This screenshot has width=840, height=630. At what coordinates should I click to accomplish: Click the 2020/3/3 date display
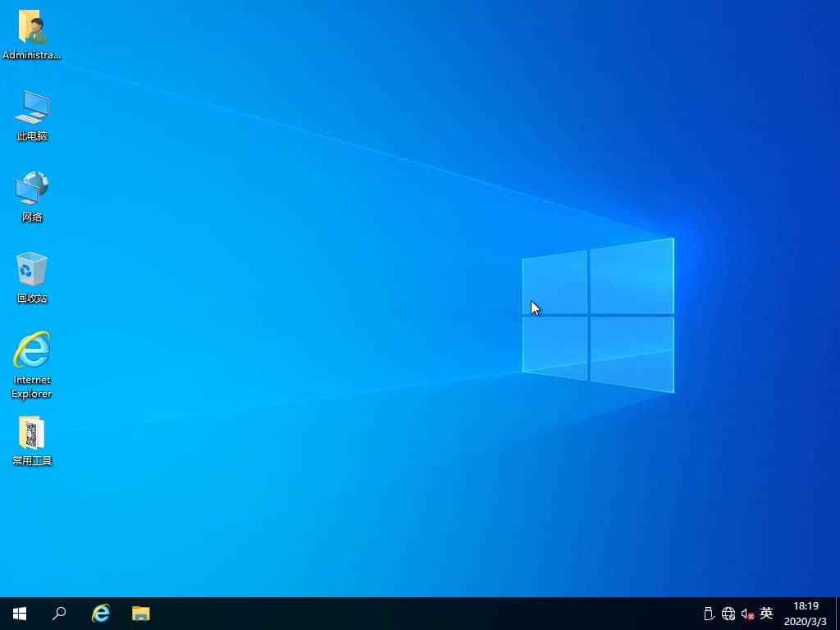click(805, 619)
